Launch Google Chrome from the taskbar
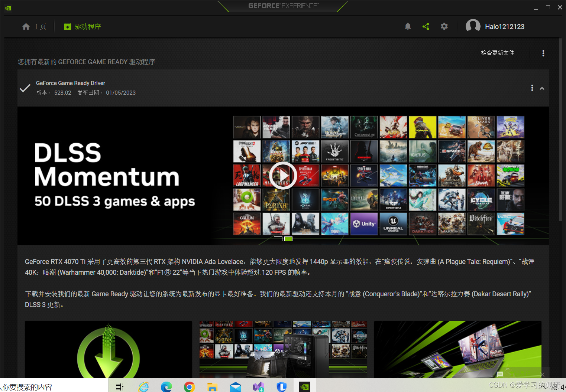 (x=189, y=387)
